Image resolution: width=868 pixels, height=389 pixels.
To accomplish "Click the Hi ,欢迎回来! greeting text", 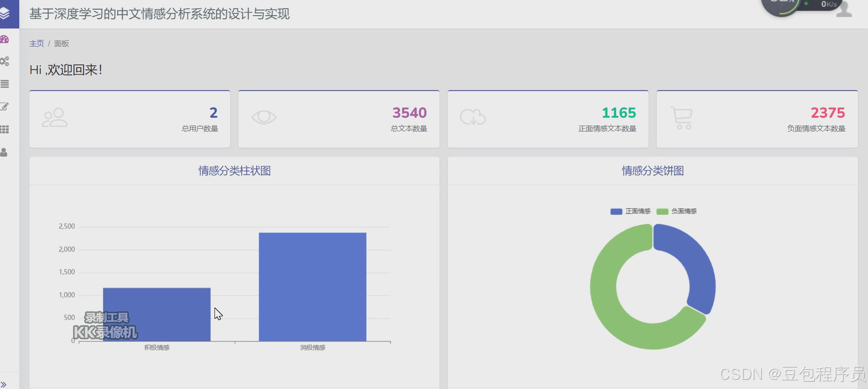I will (66, 70).
